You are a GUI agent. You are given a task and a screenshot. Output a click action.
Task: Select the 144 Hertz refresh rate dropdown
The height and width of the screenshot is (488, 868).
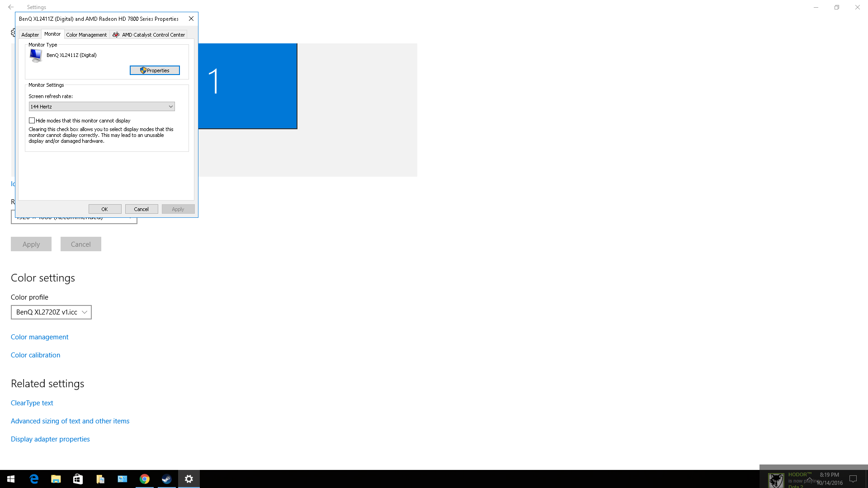pyautogui.click(x=101, y=106)
